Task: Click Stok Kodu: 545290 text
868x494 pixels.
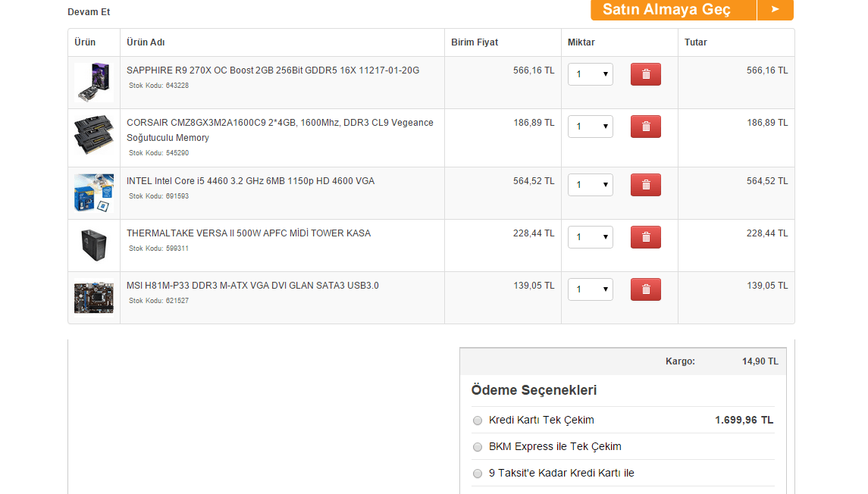Action: 159,153
